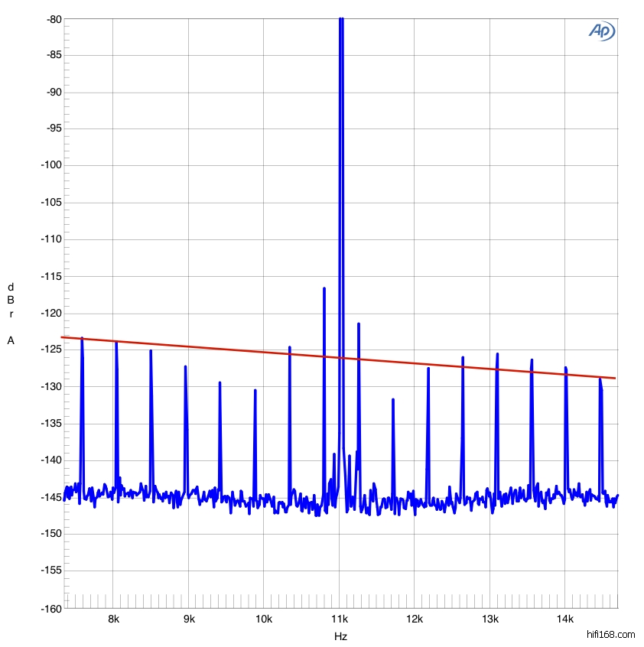Click the -125 y-axis label
The image size is (644, 647).
pos(50,350)
